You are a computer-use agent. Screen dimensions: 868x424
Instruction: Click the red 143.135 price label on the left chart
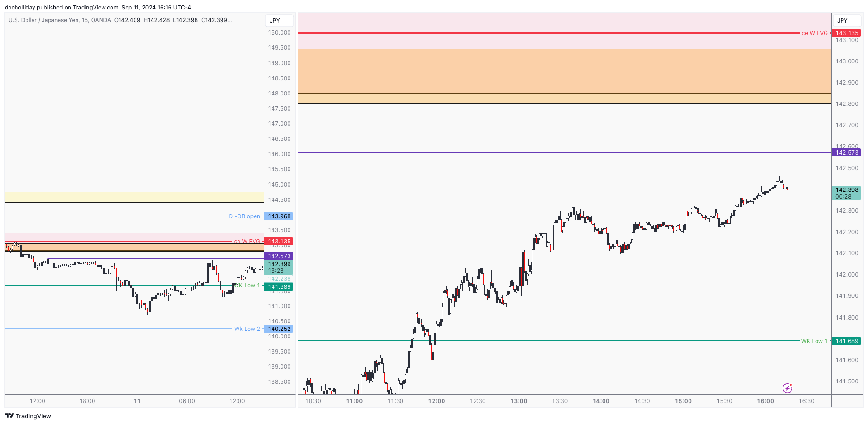[279, 241]
